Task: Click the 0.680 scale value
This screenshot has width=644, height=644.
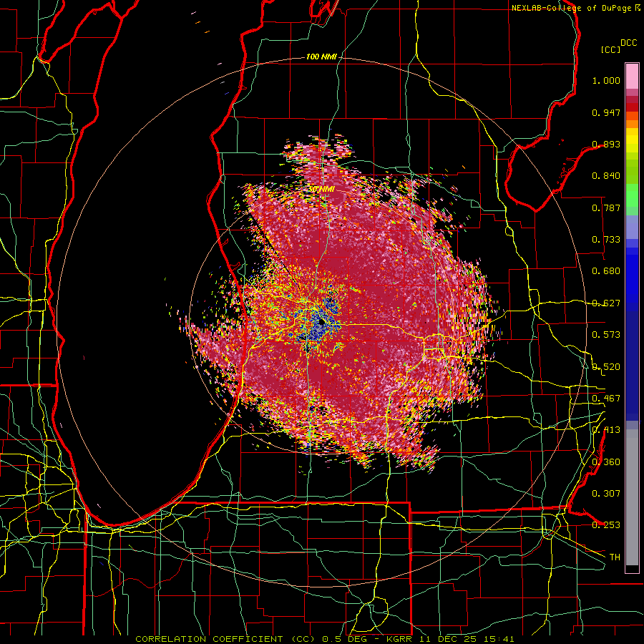Action: (606, 271)
